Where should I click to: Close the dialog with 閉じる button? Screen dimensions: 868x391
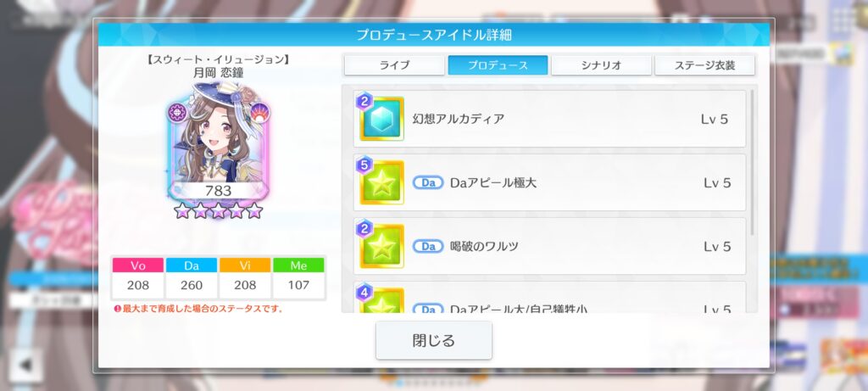434,340
